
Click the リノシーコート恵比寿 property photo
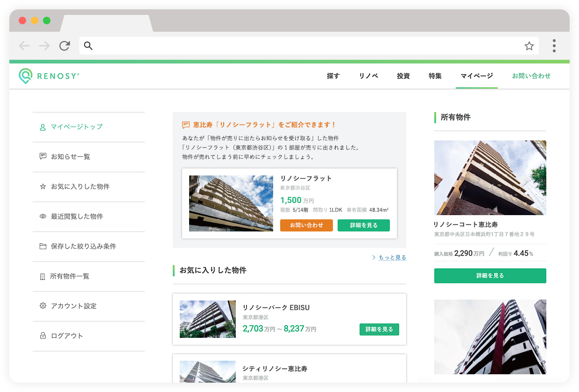(490, 178)
